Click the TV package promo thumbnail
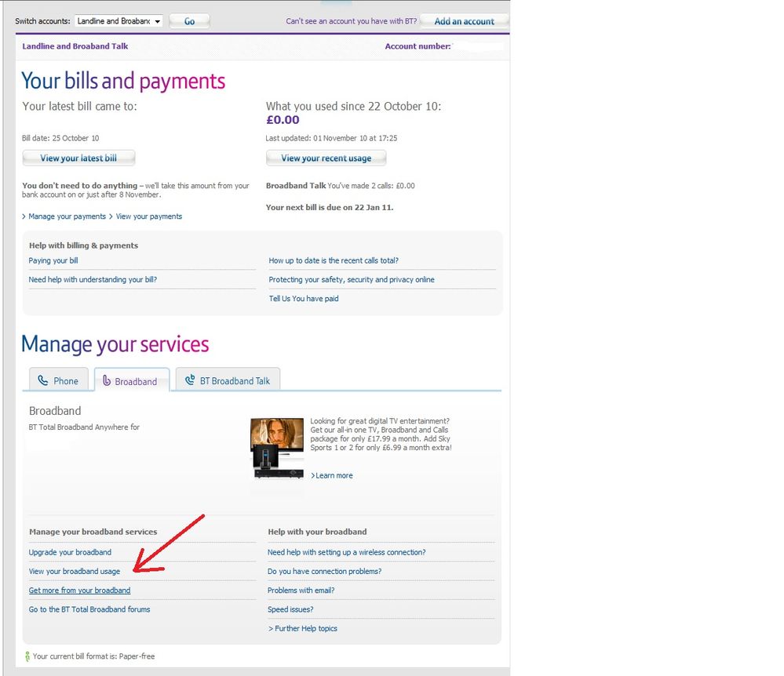This screenshot has width=784, height=676. point(276,448)
